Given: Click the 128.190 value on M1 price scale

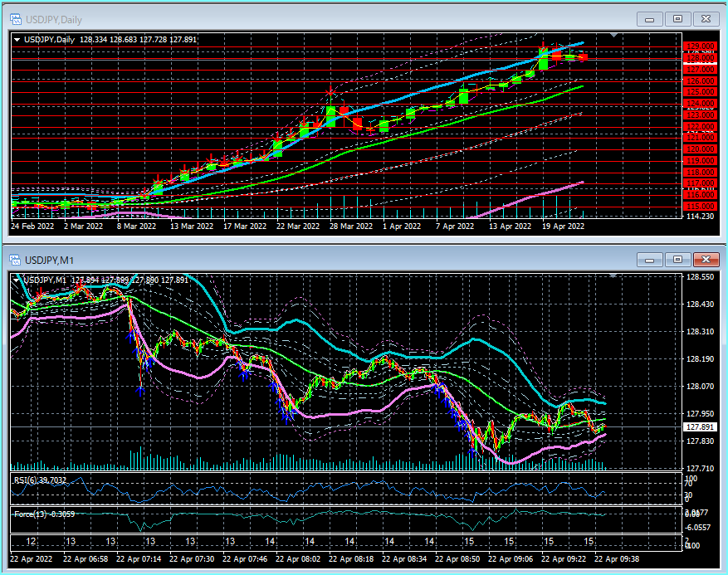Looking at the screenshot, I should [x=700, y=359].
